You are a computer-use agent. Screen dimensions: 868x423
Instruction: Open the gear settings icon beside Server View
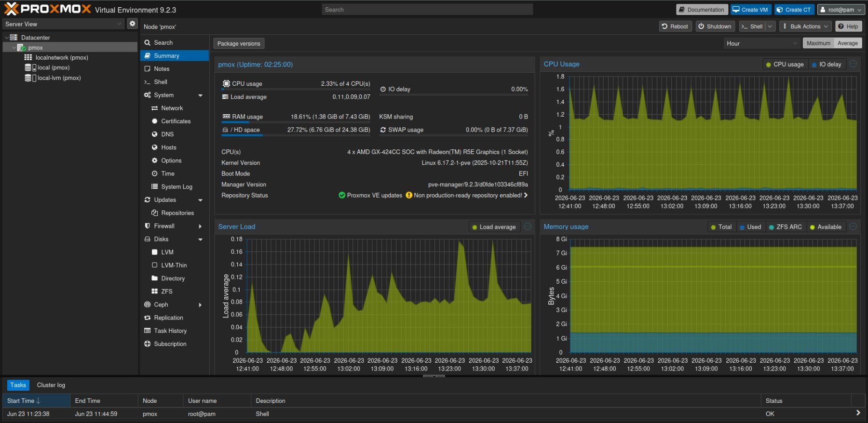click(x=132, y=24)
